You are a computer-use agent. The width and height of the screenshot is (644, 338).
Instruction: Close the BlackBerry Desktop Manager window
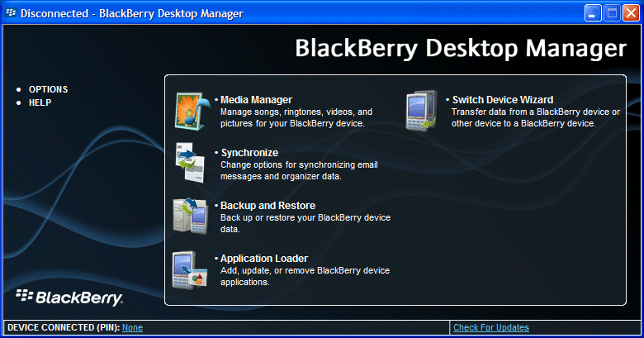click(x=631, y=12)
